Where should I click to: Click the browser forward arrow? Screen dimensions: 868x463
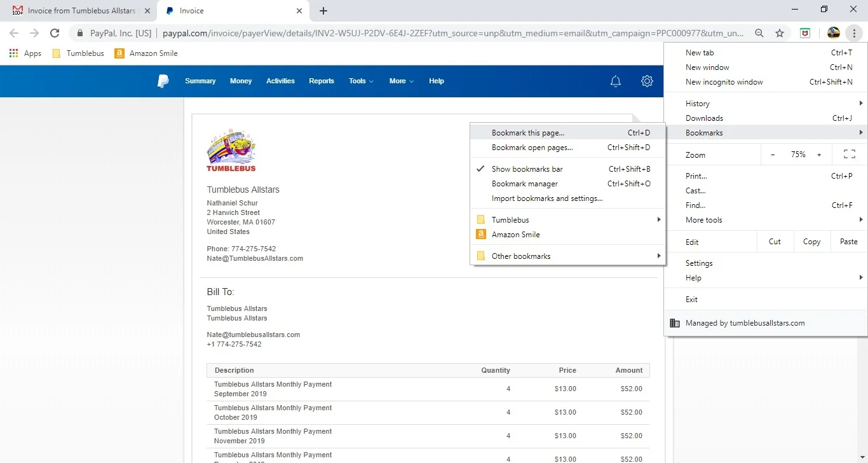pyautogui.click(x=34, y=33)
